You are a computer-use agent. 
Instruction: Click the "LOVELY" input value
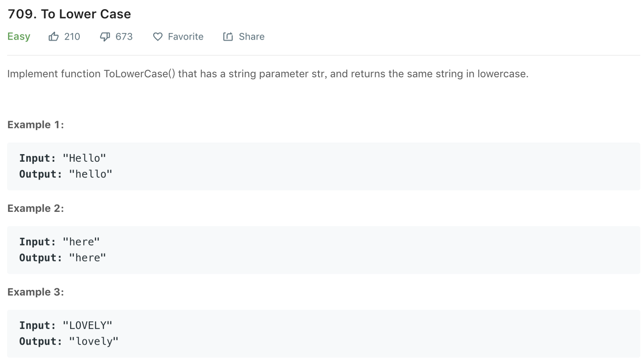(x=87, y=326)
